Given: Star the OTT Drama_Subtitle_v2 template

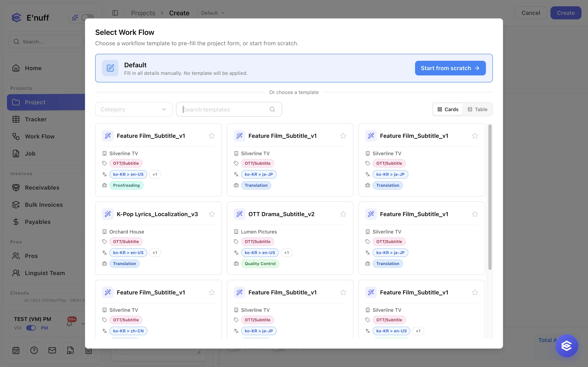Looking at the screenshot, I should pyautogui.click(x=343, y=214).
